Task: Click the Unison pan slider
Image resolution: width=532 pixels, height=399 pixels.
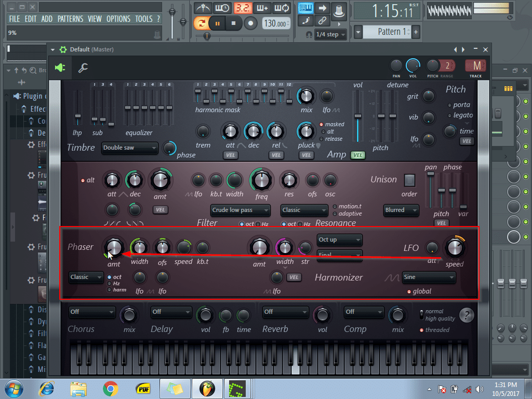Action: (x=430, y=190)
